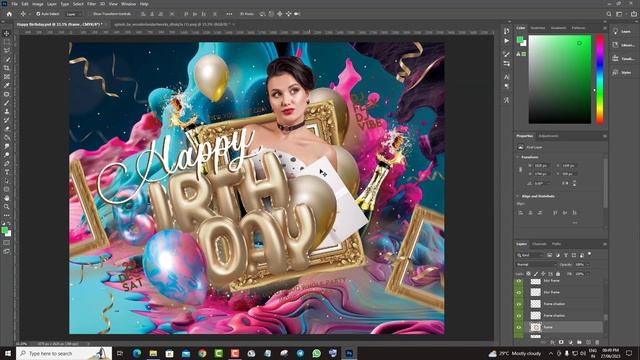Create a new group folder

click(579, 342)
